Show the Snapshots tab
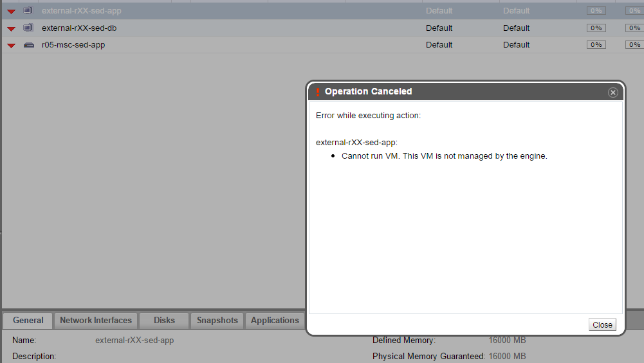 (x=217, y=320)
